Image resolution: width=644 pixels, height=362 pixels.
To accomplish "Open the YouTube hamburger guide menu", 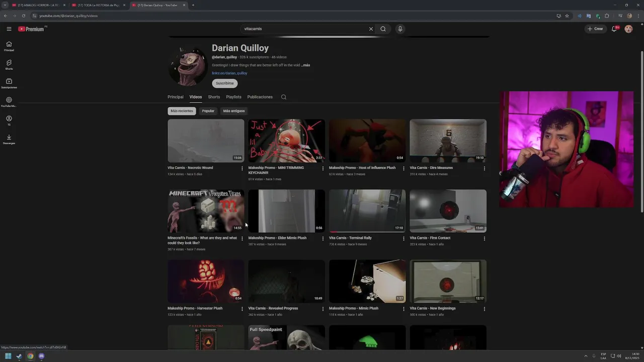I will (x=9, y=29).
